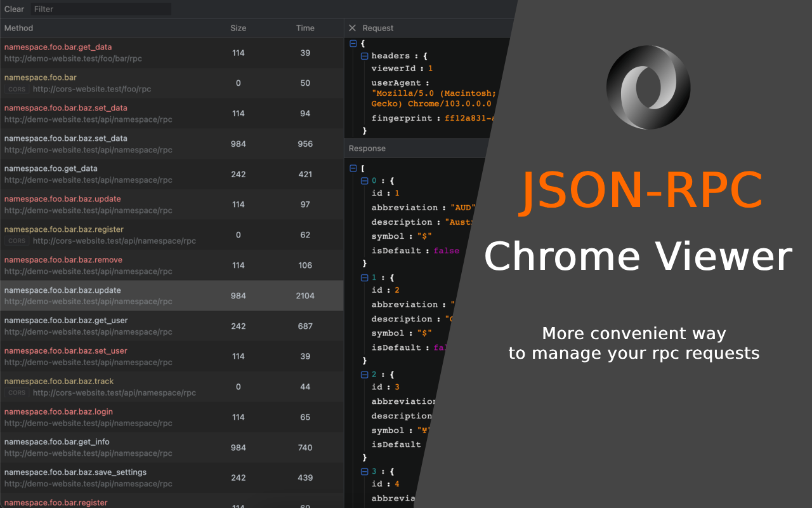Click URL http://demo-website.test/foo/bar/rpc
The width and height of the screenshot is (812, 508).
click(73, 58)
